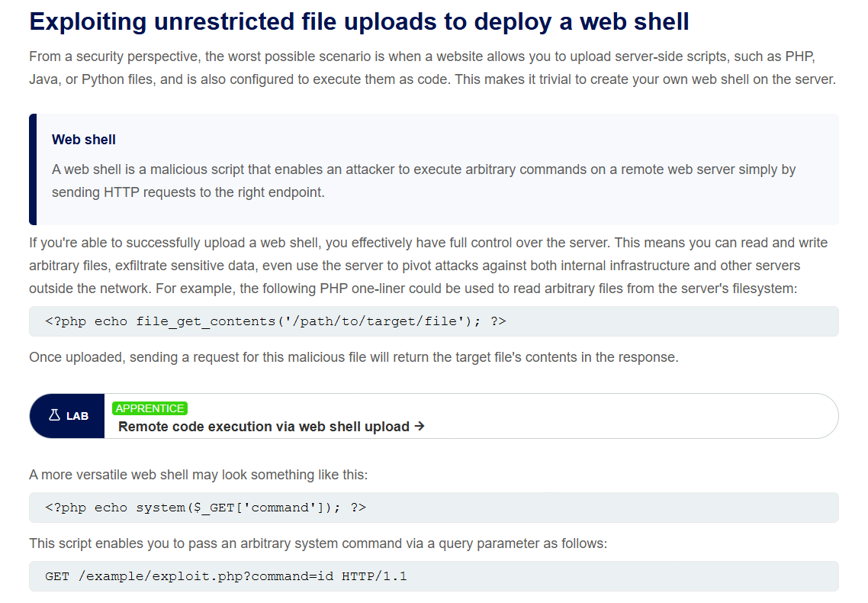Click the page heading about exploiting unrestricted file uploads
Image resolution: width=868 pixels, height=603 pixels.
click(x=359, y=21)
